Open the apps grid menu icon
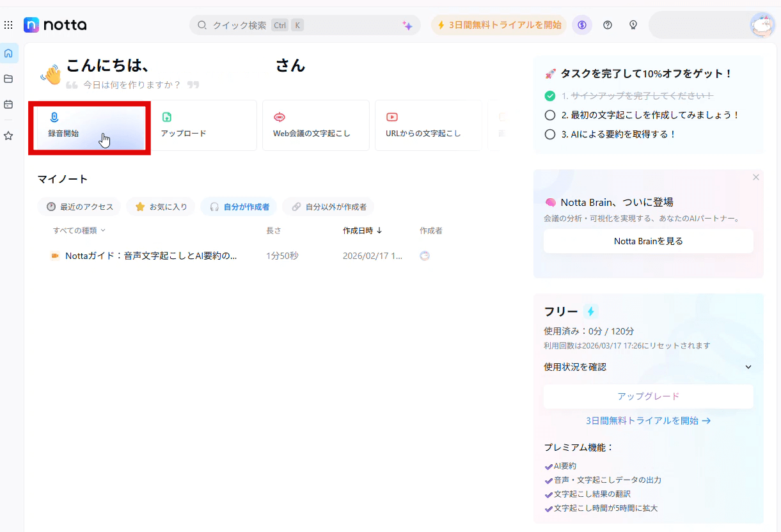Image resolution: width=781 pixels, height=532 pixels. 8,25
